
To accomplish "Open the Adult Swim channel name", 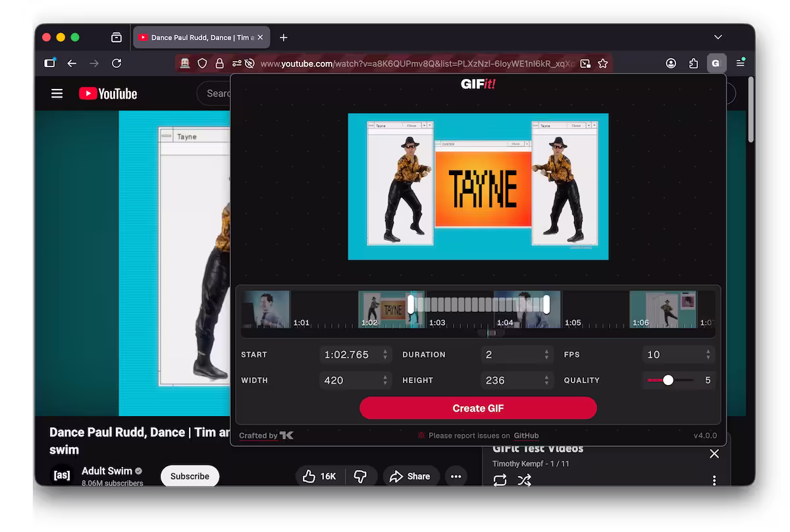I will click(107, 471).
